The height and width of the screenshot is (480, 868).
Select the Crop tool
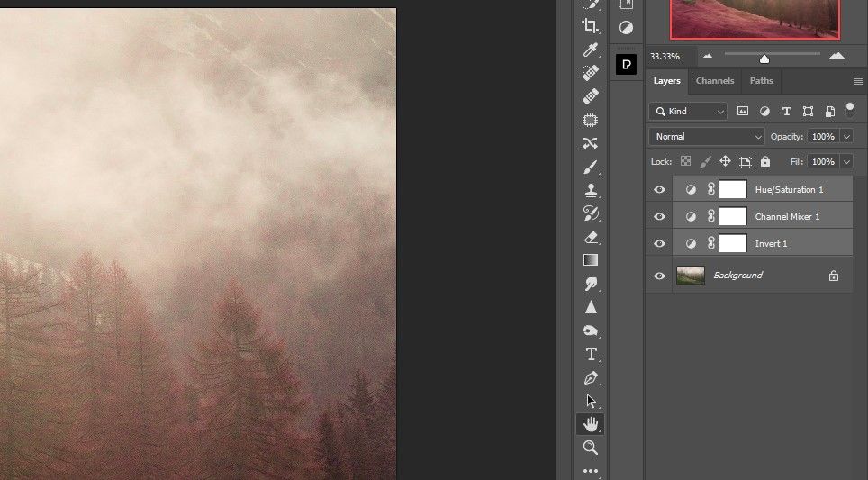click(590, 26)
